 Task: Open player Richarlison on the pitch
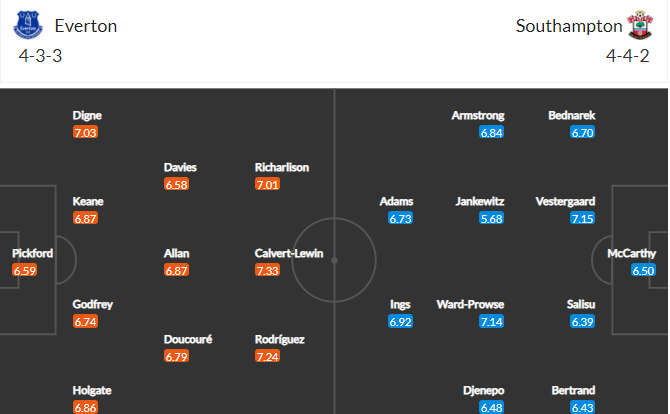(x=282, y=167)
